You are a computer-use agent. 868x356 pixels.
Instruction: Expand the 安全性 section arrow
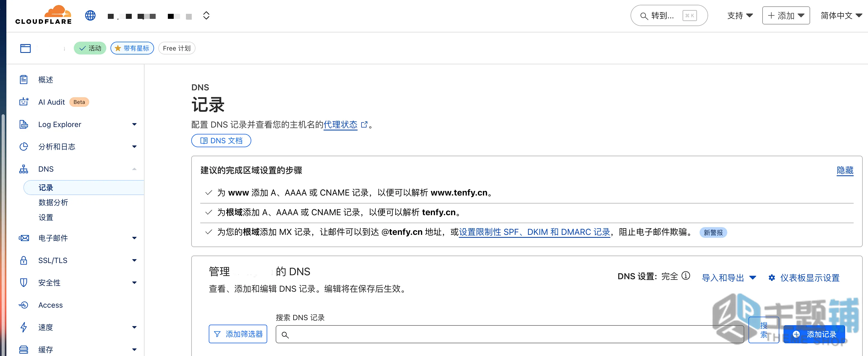tap(134, 282)
